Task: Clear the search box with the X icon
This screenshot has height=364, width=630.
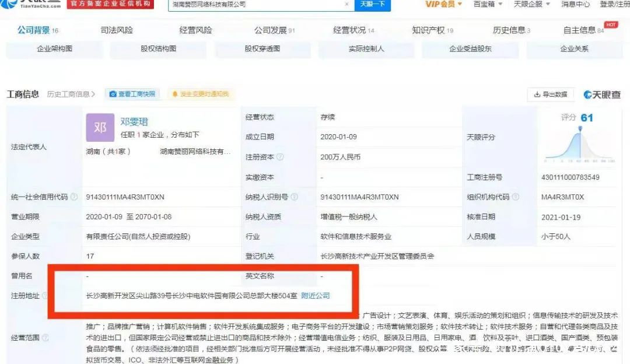Action: (346, 4)
